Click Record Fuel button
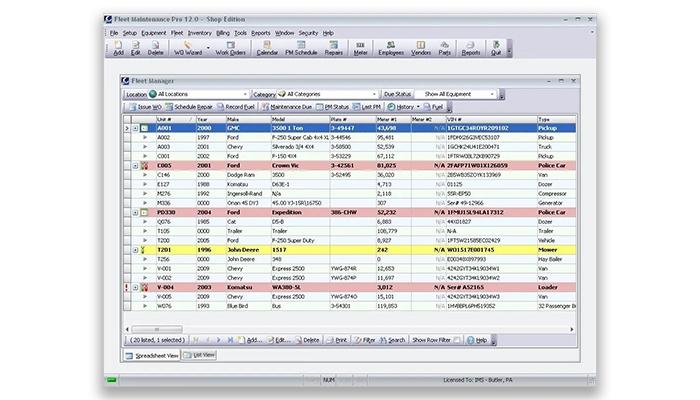700x400 pixels. 236,107
